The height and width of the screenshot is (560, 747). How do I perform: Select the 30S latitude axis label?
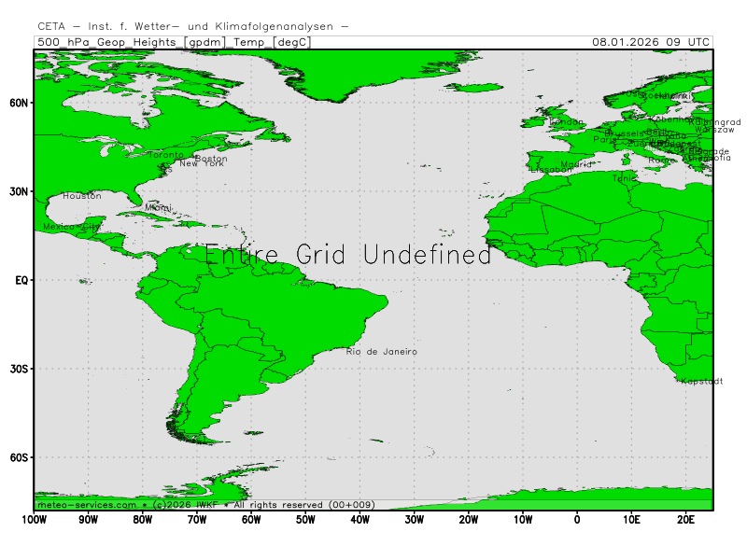point(19,369)
